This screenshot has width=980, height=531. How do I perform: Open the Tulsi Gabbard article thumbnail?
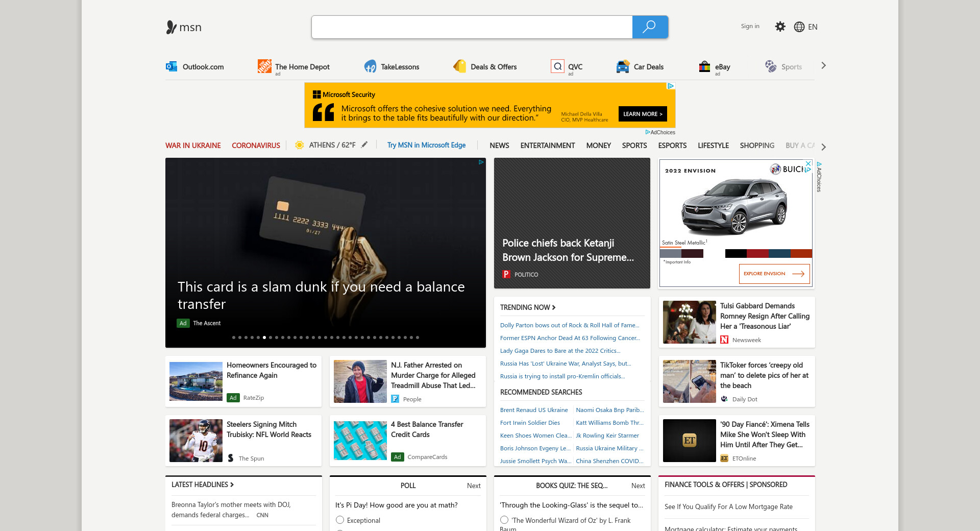690,322
